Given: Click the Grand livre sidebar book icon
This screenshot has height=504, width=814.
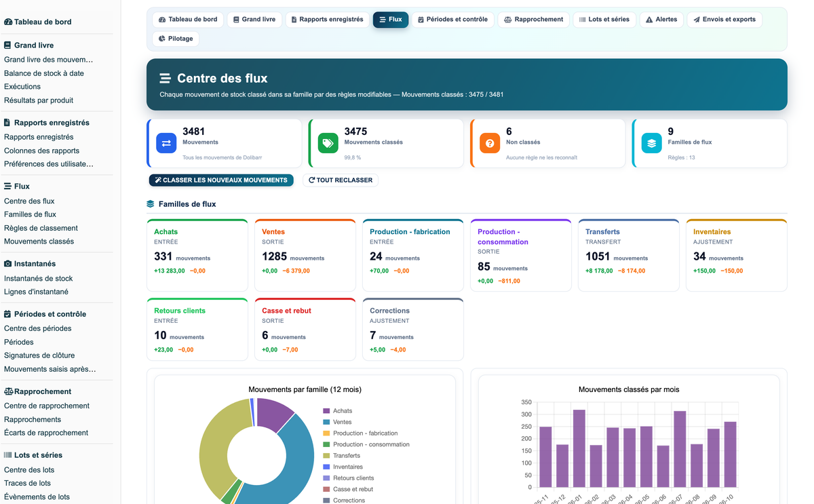Looking at the screenshot, I should click(7, 45).
